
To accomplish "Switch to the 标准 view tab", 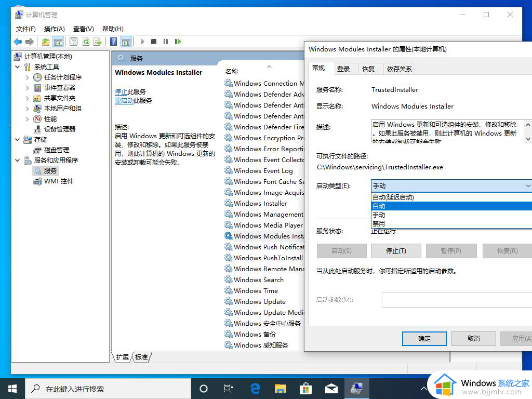I will pyautogui.click(x=141, y=357).
